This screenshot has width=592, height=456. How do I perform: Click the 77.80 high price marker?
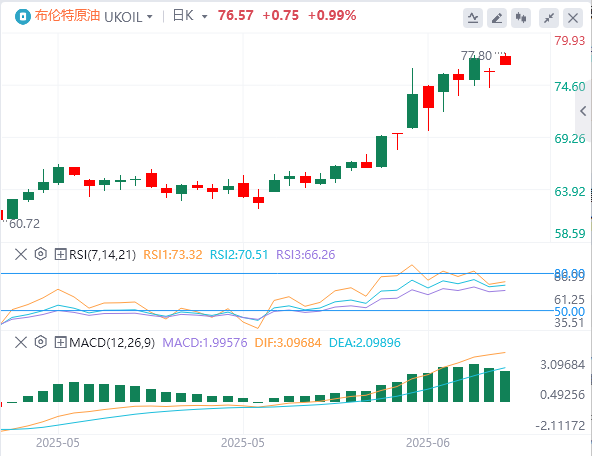[x=476, y=56]
